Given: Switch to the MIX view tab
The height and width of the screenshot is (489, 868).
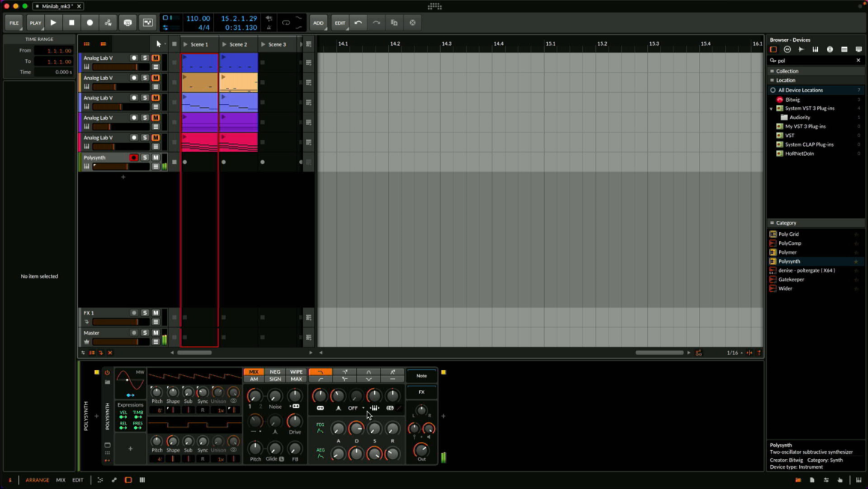Looking at the screenshot, I should (x=61, y=480).
